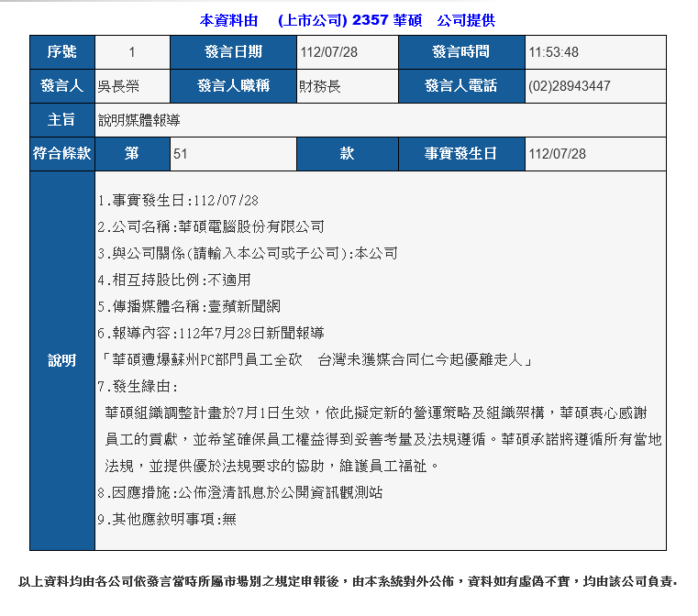Select the title value '財務長'
The image size is (698, 616).
320,86
